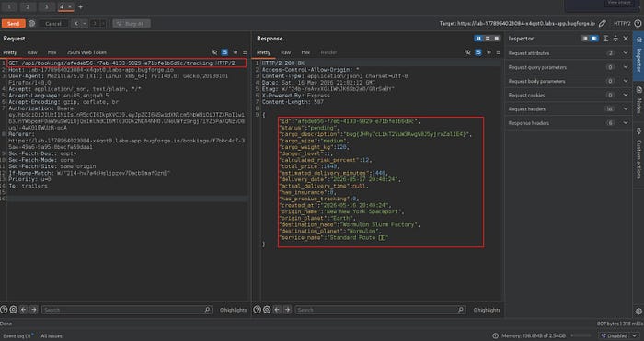Screen dimensions: 644x341
Task: Go to previous request in history
Action: tap(76, 24)
